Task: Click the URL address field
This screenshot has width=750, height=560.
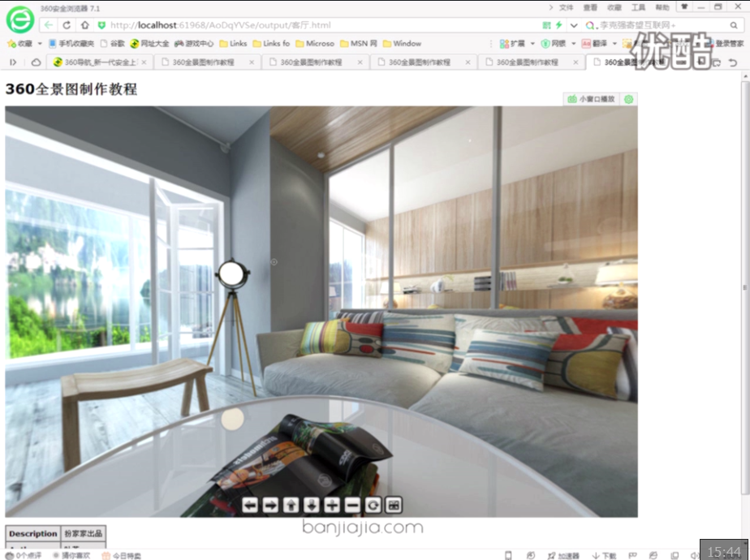Action: (x=316, y=25)
